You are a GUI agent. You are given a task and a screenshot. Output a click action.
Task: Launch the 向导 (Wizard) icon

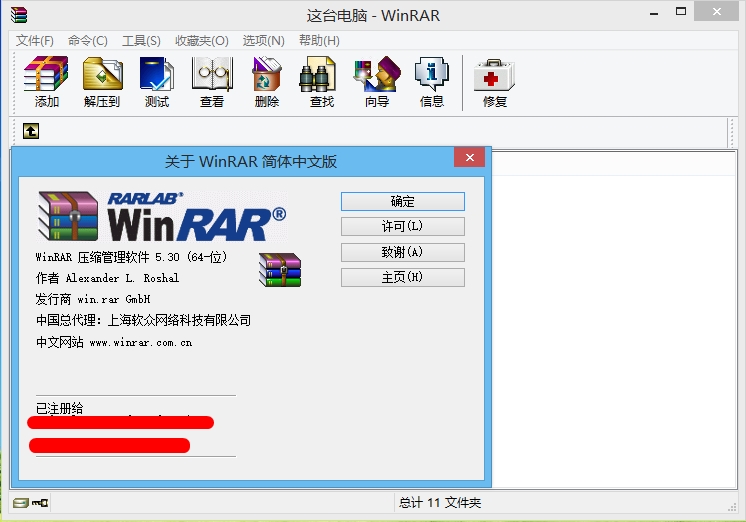tap(377, 81)
